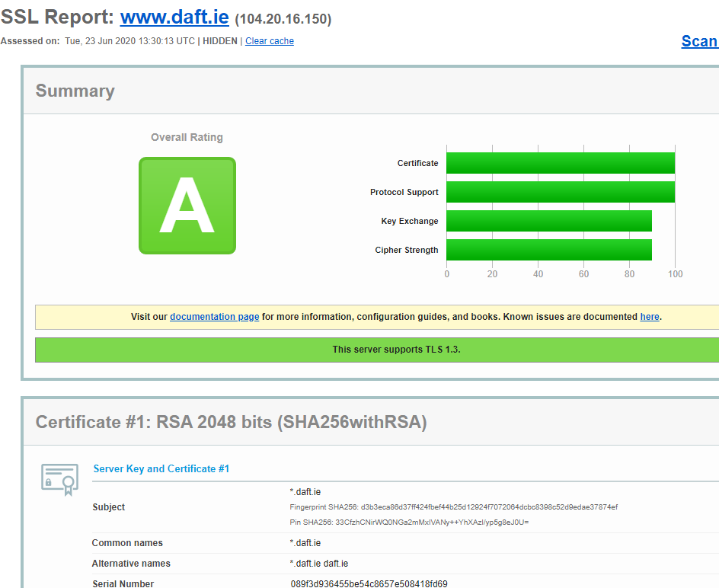Click the 'Common names' label
Screen dimensions: 719x588
127,543
